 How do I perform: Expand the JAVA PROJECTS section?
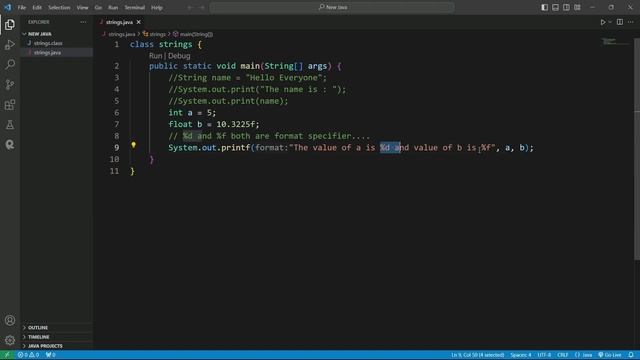pyautogui.click(x=57, y=346)
